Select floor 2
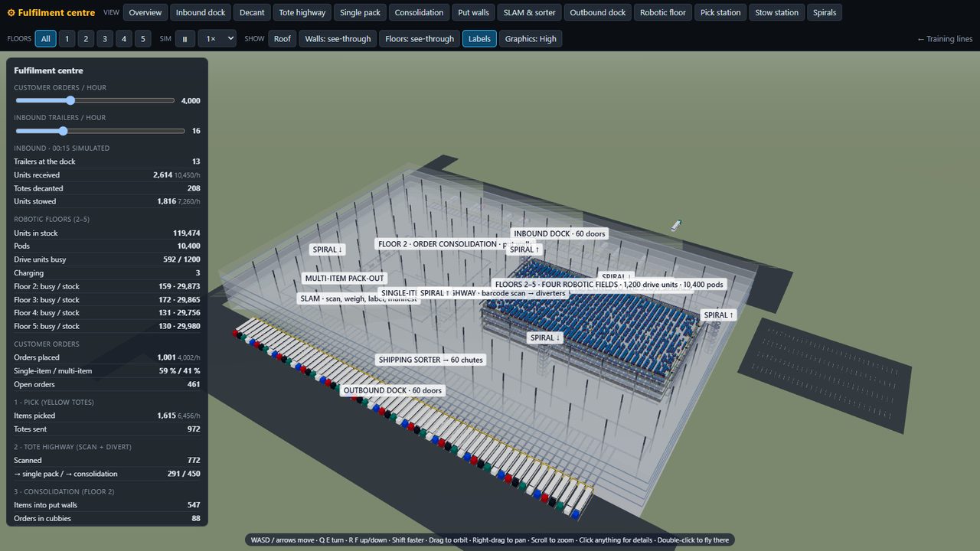 86,38
